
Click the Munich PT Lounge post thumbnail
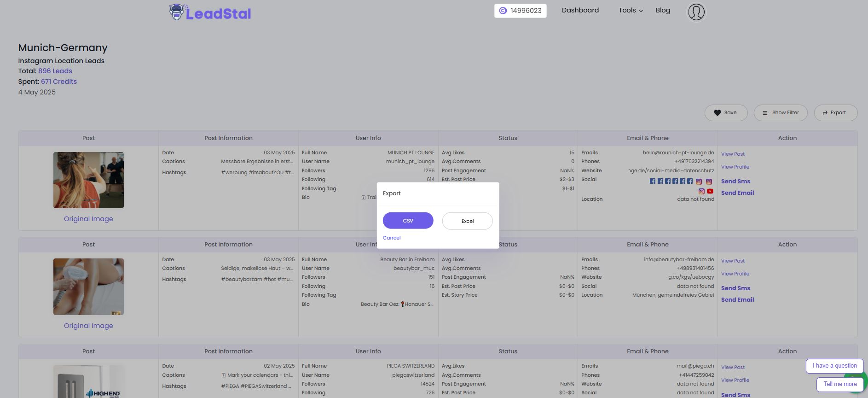coord(88,180)
